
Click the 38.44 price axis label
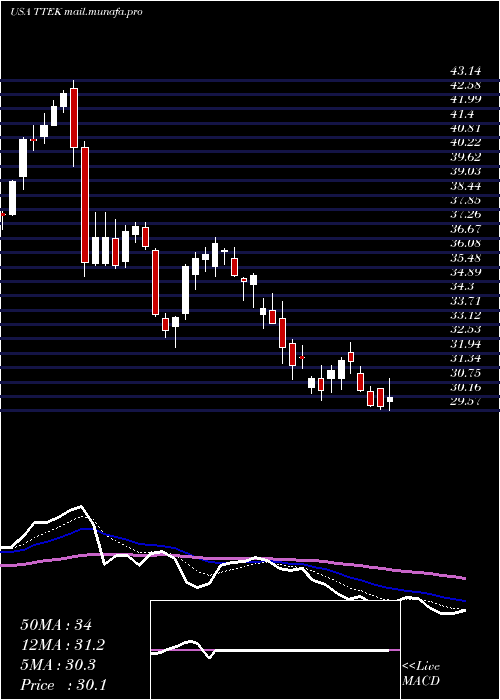tap(464, 186)
